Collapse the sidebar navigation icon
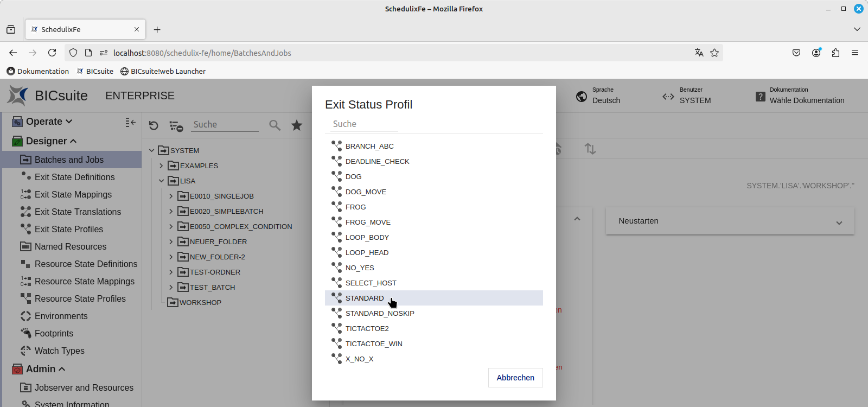This screenshot has width=868, height=407. click(130, 122)
